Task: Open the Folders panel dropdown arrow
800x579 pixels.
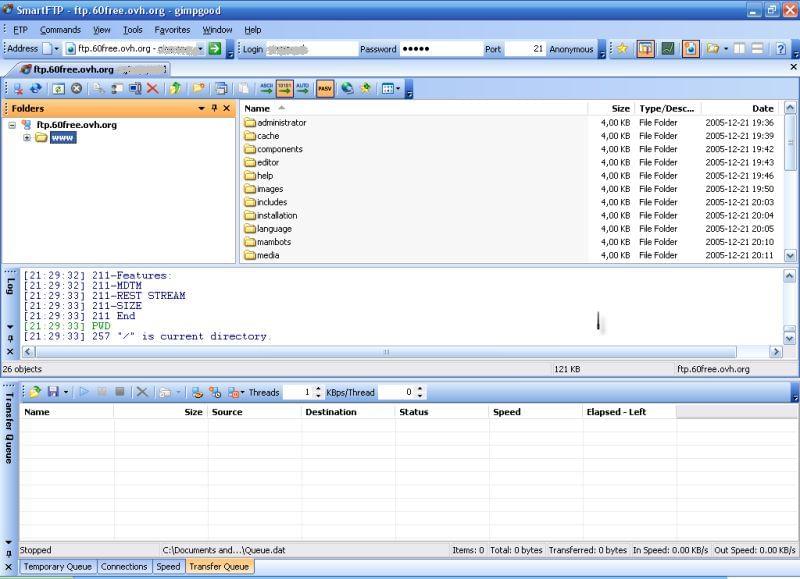Action: (201, 108)
